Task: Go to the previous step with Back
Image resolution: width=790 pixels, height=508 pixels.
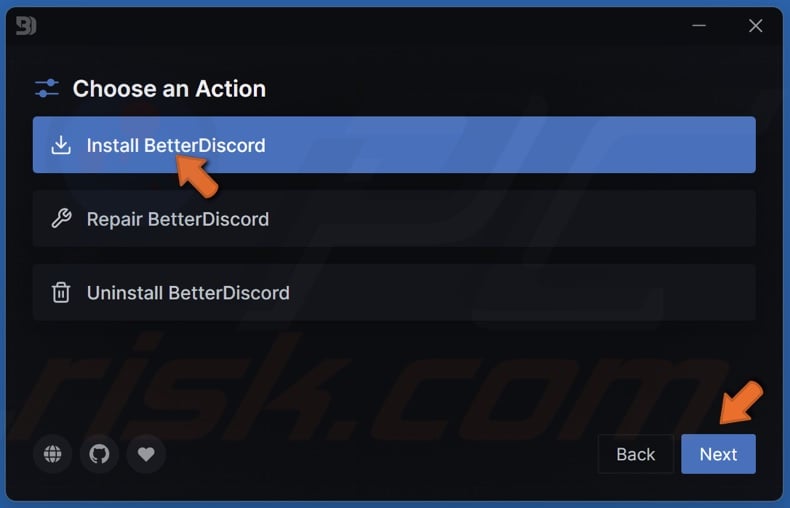Action: point(635,454)
